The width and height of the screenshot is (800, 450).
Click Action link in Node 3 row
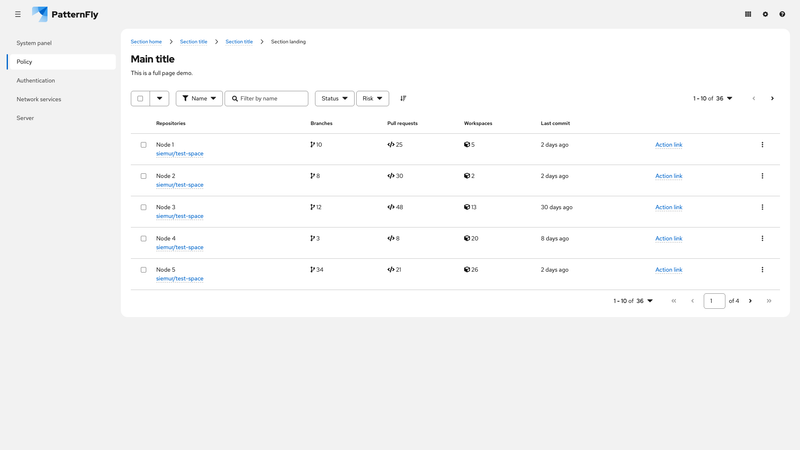coord(668,207)
